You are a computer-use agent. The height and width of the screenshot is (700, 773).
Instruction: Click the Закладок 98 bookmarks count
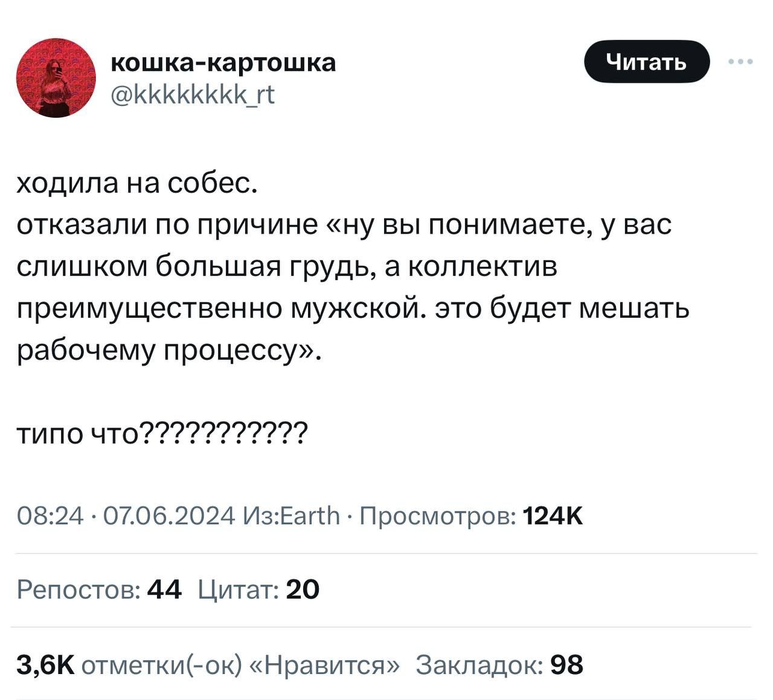pyautogui.click(x=500, y=665)
